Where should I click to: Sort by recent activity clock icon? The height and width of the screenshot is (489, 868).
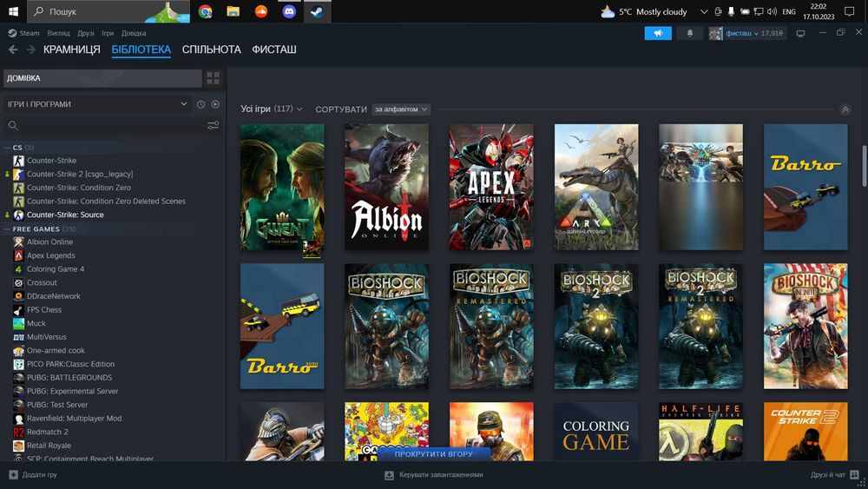point(201,104)
